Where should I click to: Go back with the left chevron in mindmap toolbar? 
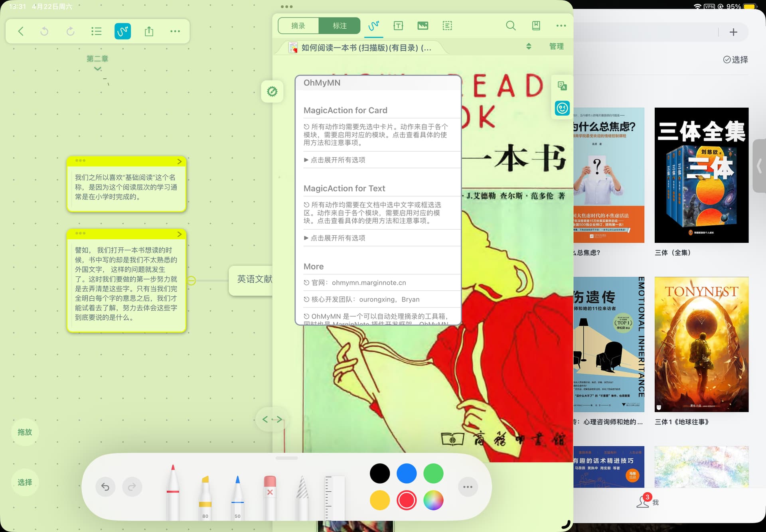(x=21, y=31)
